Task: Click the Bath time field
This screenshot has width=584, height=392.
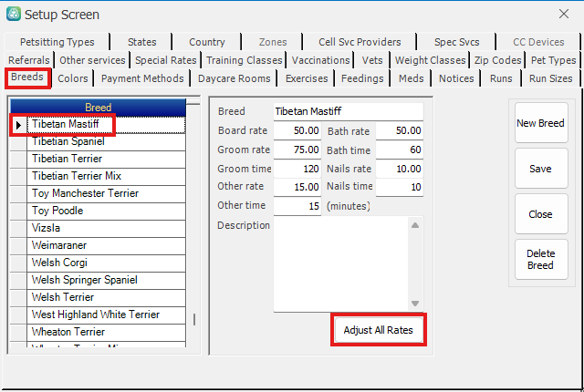Action: click(x=400, y=150)
